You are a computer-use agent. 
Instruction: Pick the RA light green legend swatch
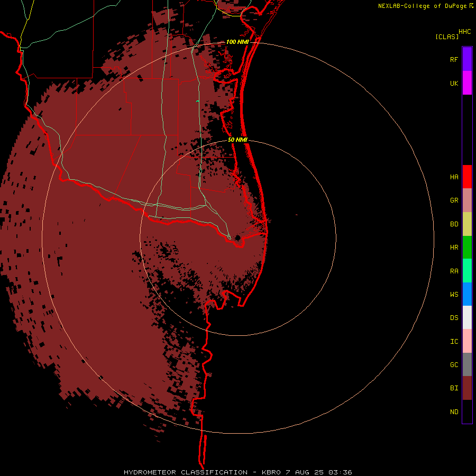tap(467, 271)
